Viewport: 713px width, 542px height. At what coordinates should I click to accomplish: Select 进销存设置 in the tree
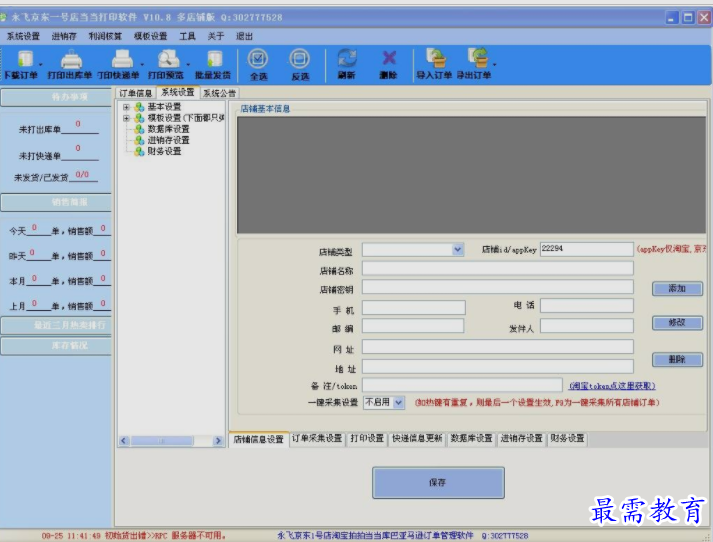(168, 140)
